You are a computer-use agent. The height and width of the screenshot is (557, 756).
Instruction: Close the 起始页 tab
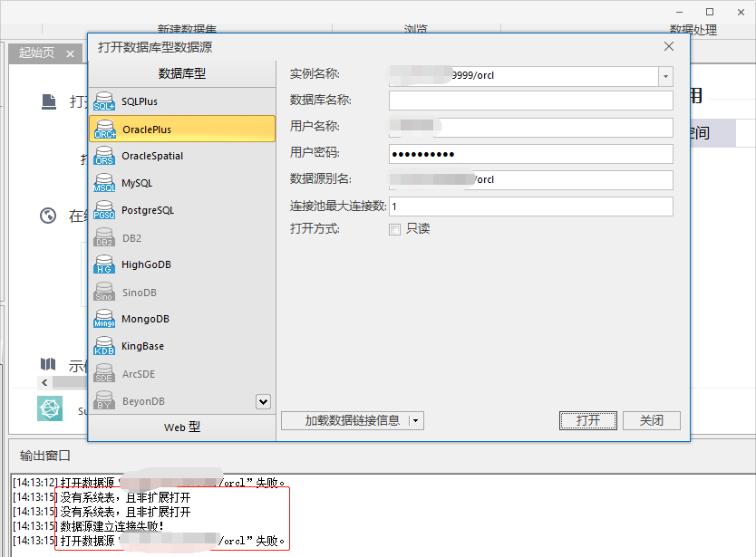tap(71, 53)
